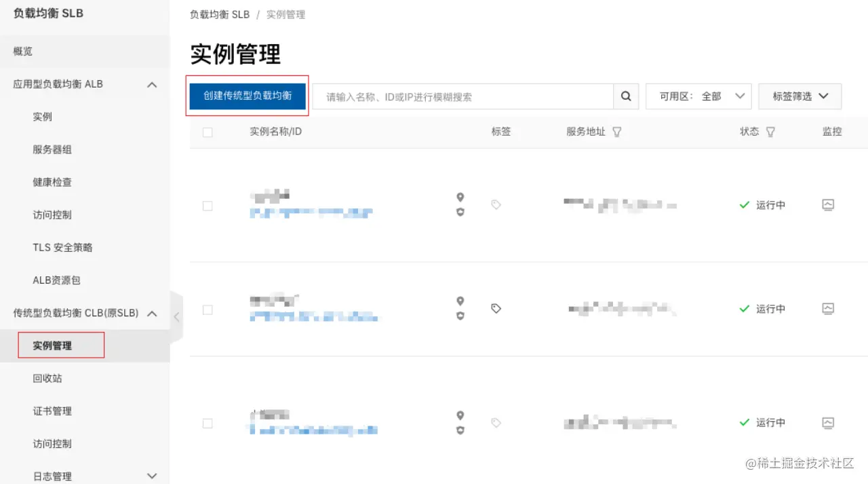The height and width of the screenshot is (484, 868).
Task: Click the shield icon in third row
Action: pyautogui.click(x=460, y=430)
